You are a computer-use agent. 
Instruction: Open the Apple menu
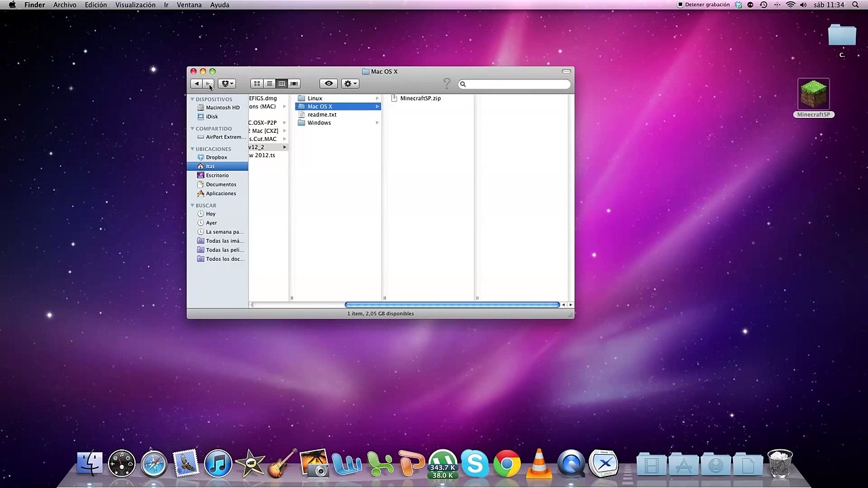tap(12, 5)
